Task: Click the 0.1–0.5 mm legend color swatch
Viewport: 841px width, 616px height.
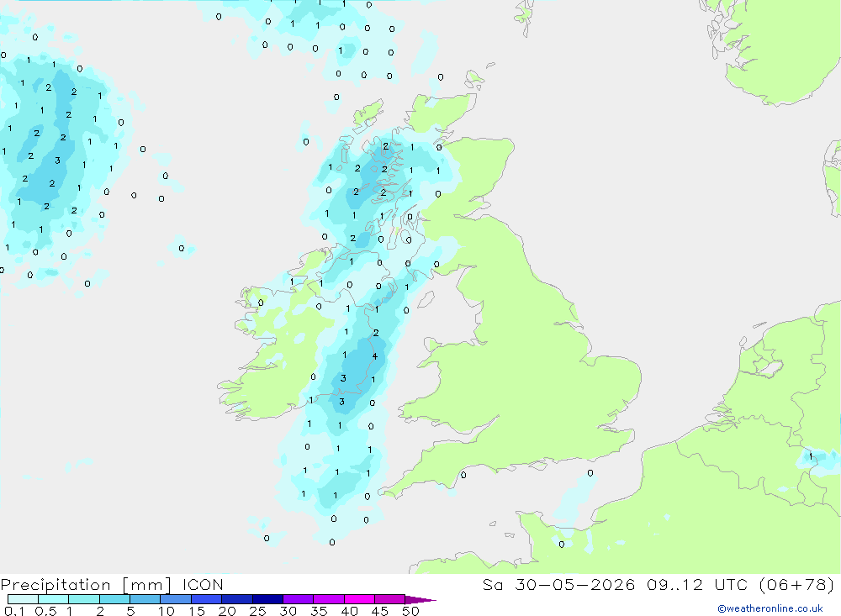Action: tap(23, 599)
